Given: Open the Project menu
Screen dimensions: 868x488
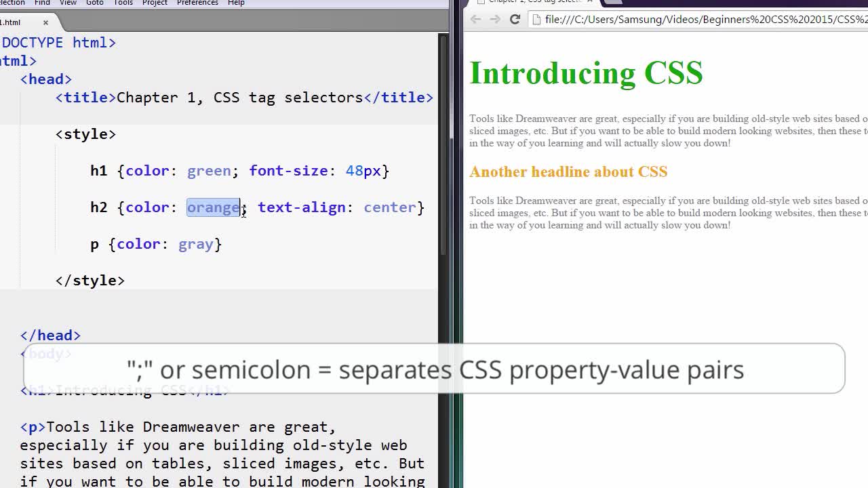Looking at the screenshot, I should [155, 3].
